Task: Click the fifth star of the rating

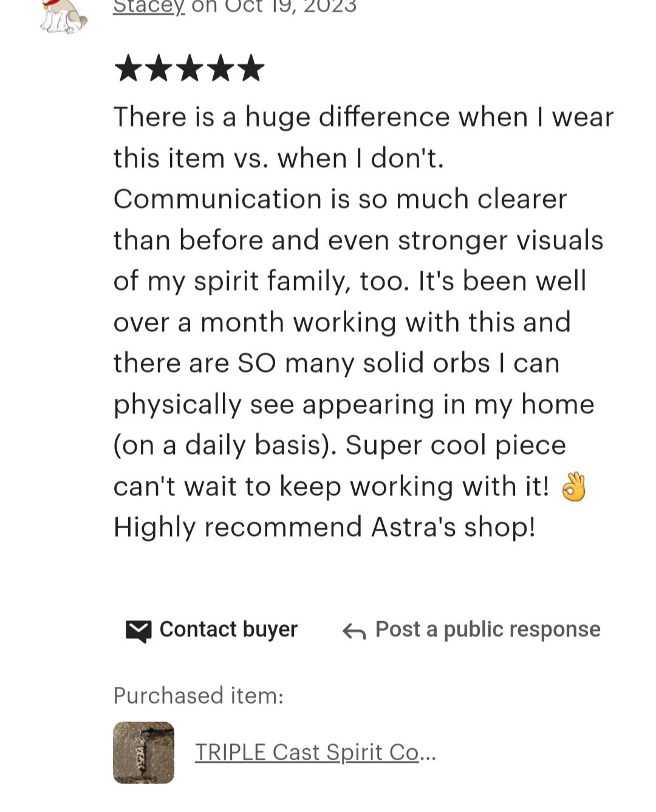Action: (x=251, y=68)
